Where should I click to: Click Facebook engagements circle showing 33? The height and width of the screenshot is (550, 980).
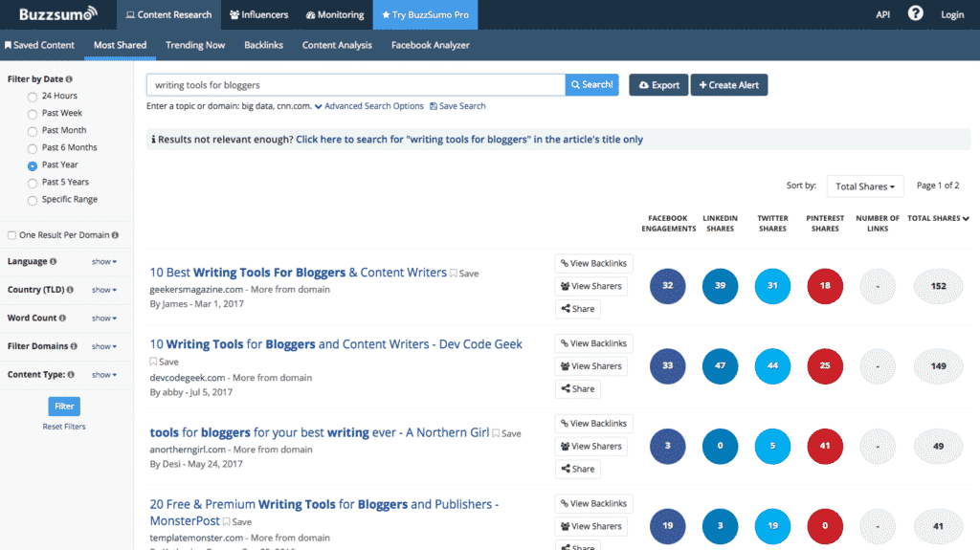tap(667, 365)
